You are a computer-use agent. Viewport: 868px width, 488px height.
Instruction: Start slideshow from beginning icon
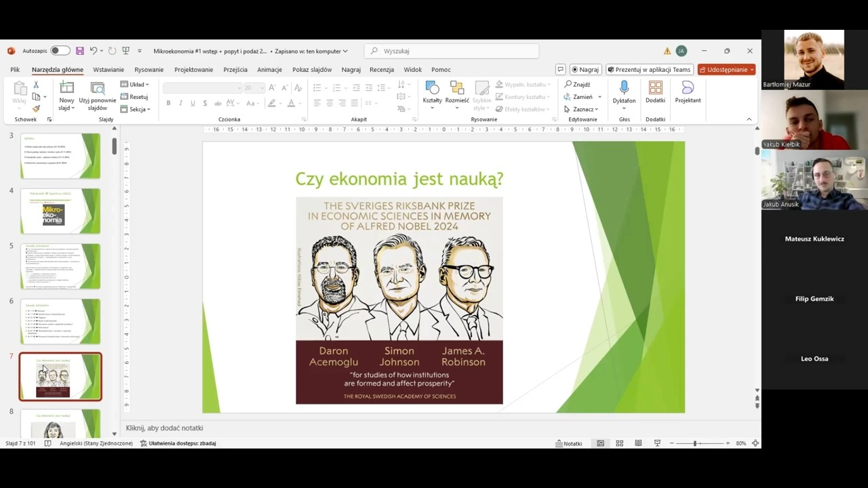[125, 51]
